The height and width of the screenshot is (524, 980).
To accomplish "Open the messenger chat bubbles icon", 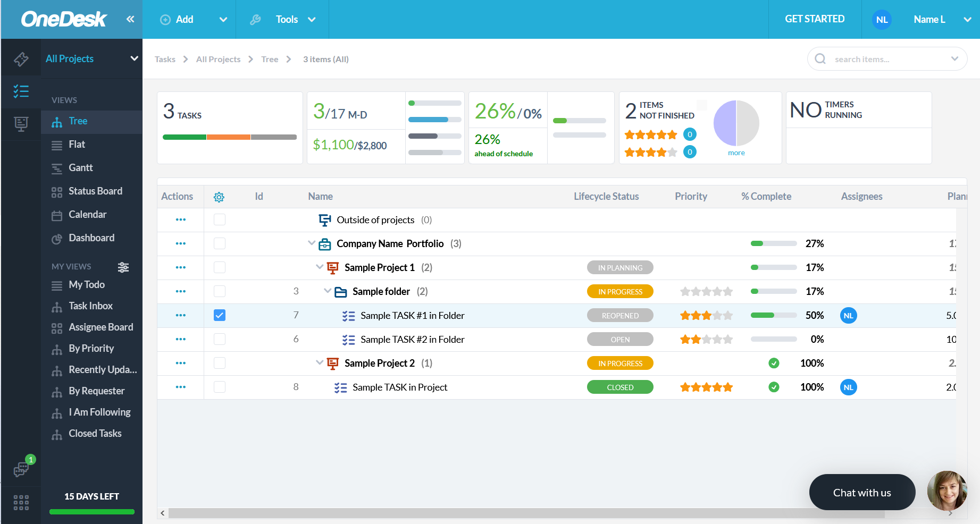I will pyautogui.click(x=21, y=469).
